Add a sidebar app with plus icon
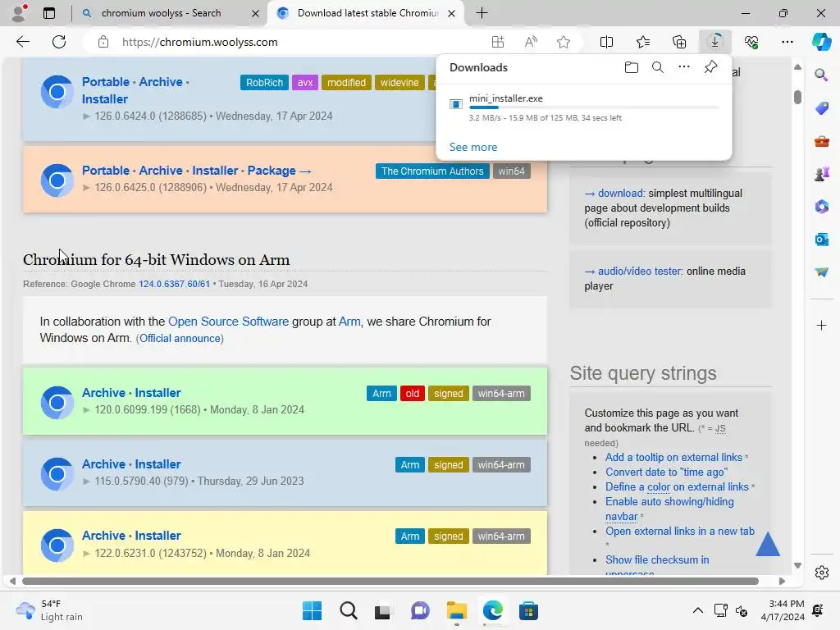 pyautogui.click(x=821, y=325)
